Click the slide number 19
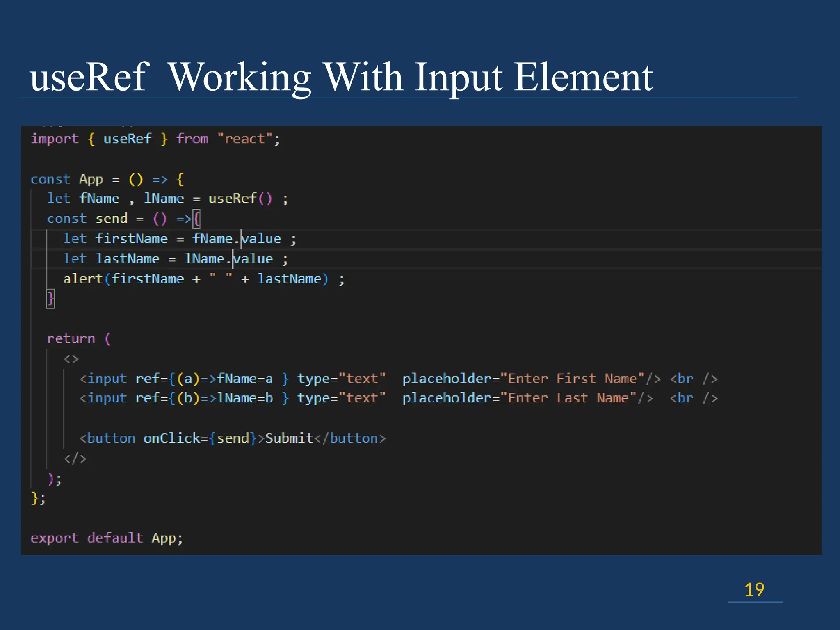 tap(754, 590)
